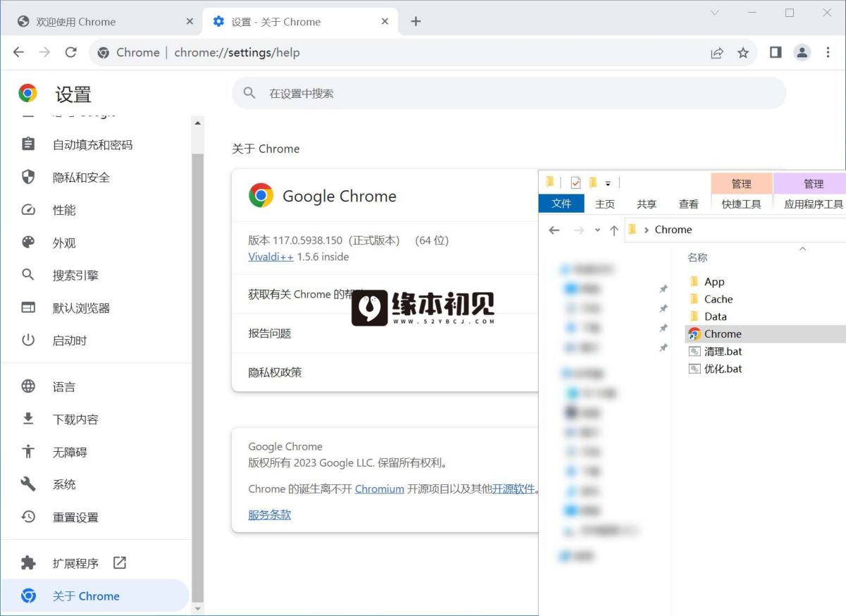Viewport: 846px width, 616px height.
Task: View site information icon in address bar
Action: click(104, 52)
